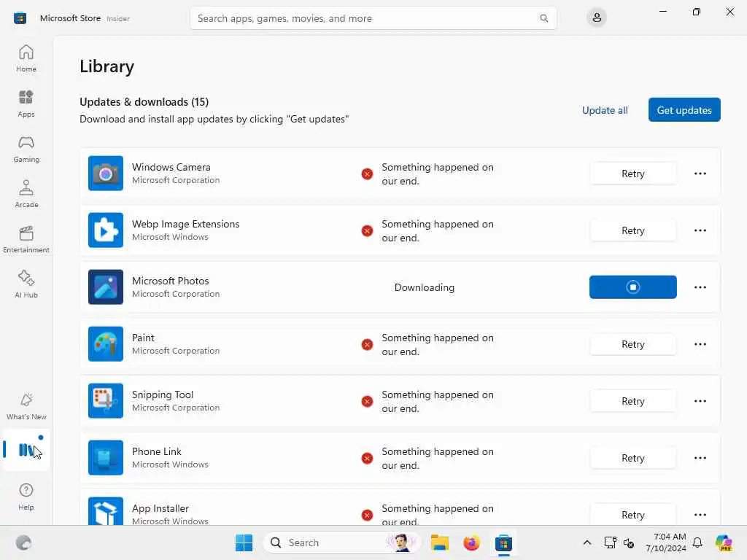Click the error icon next to Paint
Image resolution: width=747 pixels, height=560 pixels.
click(367, 344)
